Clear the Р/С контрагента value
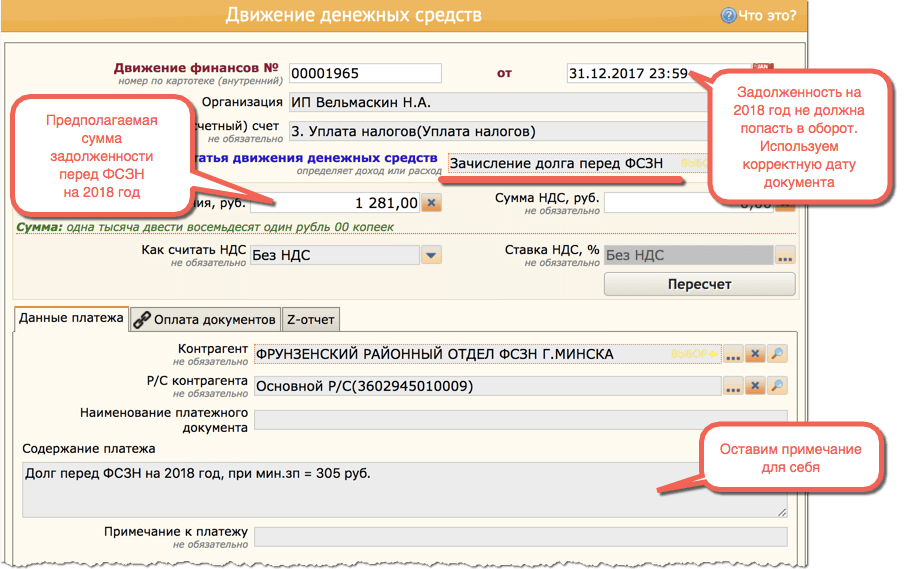Screen dimensions: 905x569 [x=755, y=386]
